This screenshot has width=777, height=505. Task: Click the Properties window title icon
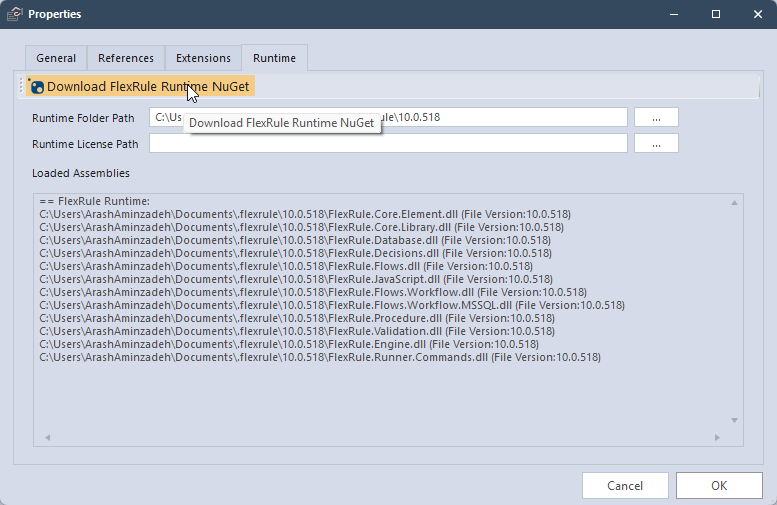(14, 14)
